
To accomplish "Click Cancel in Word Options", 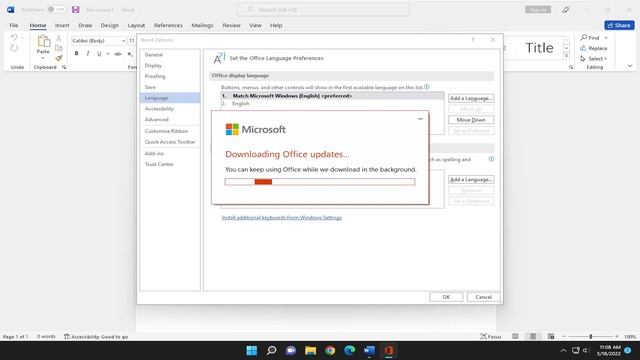I will 483,297.
